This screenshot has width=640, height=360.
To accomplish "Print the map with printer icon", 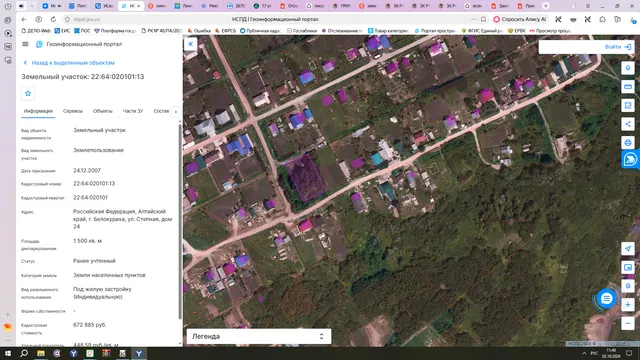I will pyautogui.click(x=628, y=142).
